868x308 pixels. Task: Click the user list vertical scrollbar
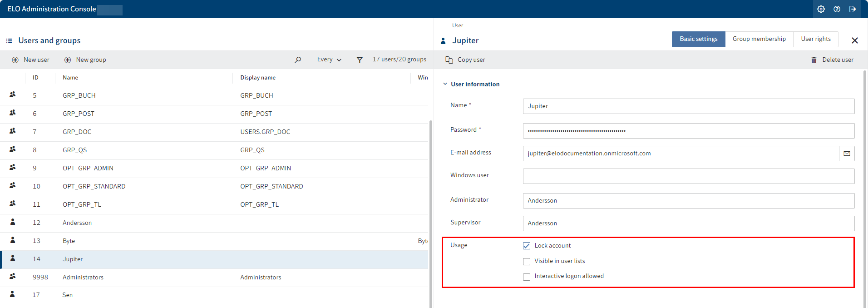(x=430, y=214)
